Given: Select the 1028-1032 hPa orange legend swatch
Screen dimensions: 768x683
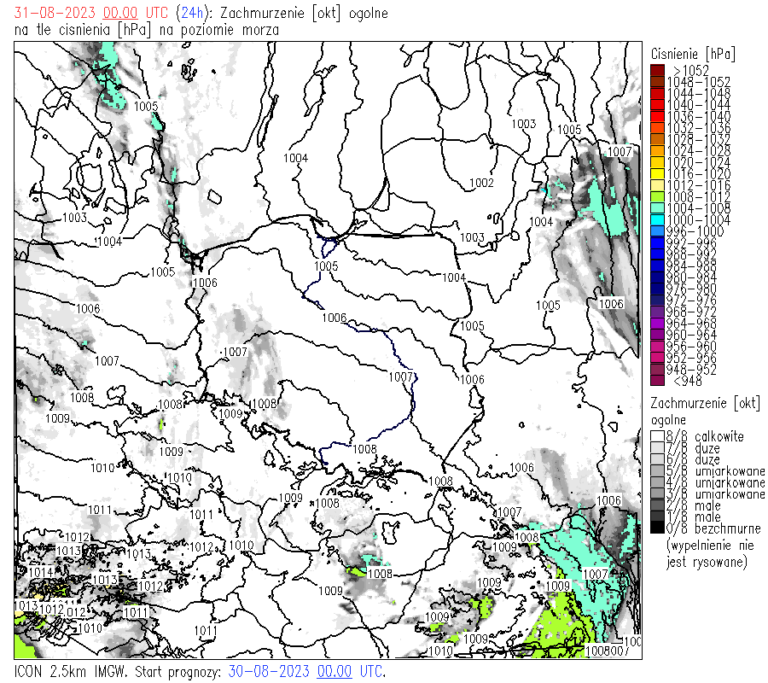Looking at the screenshot, I should (x=657, y=139).
